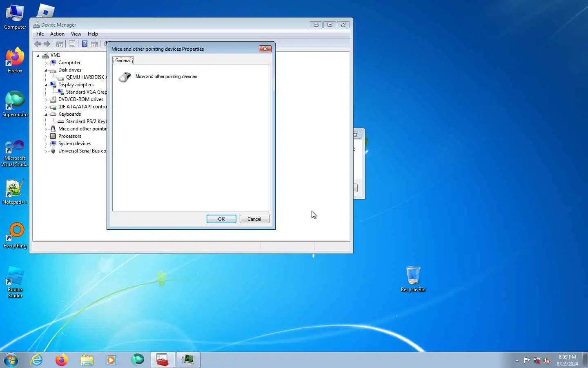Expand the IDE ATA/ATAPI controllers node

pyautogui.click(x=46, y=107)
